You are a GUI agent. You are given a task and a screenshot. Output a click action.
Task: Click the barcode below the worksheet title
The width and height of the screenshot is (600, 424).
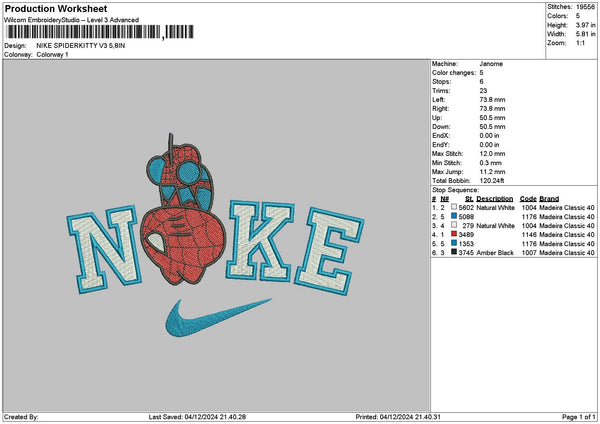(x=100, y=32)
